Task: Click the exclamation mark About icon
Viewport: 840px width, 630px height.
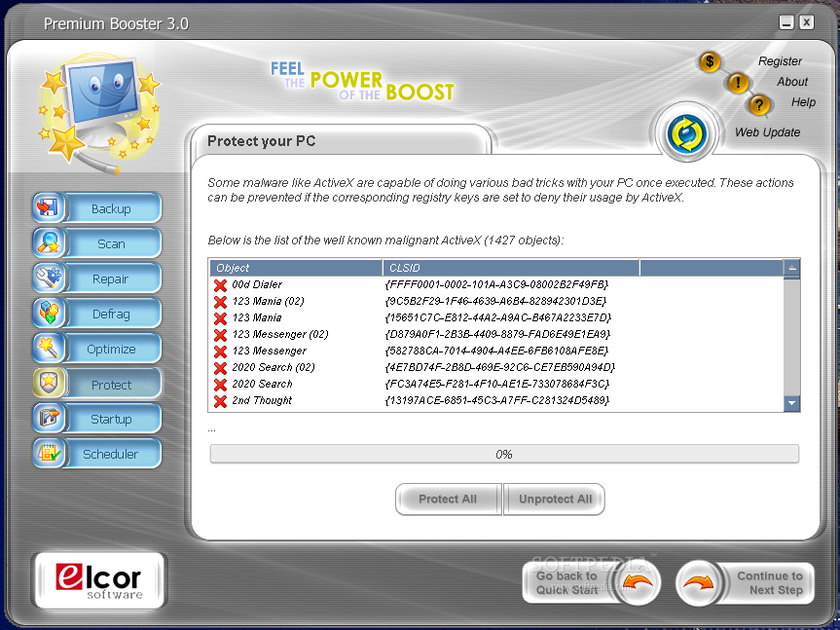Action: point(738,83)
